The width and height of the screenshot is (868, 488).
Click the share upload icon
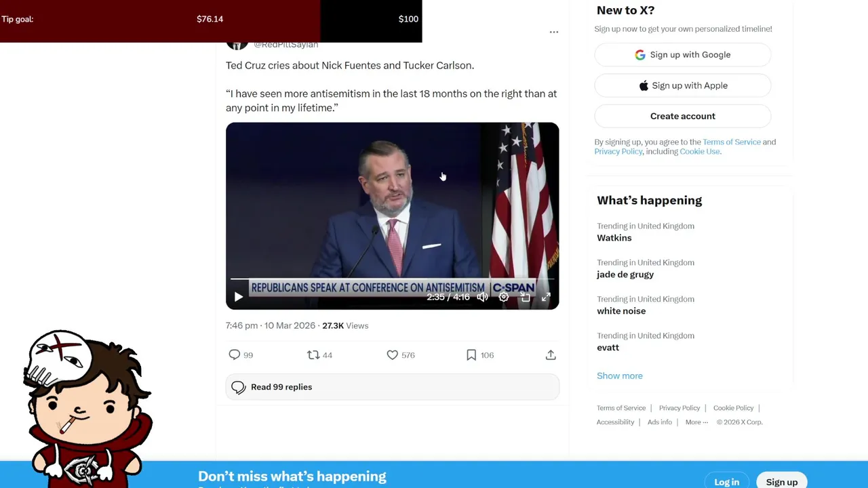(x=551, y=354)
